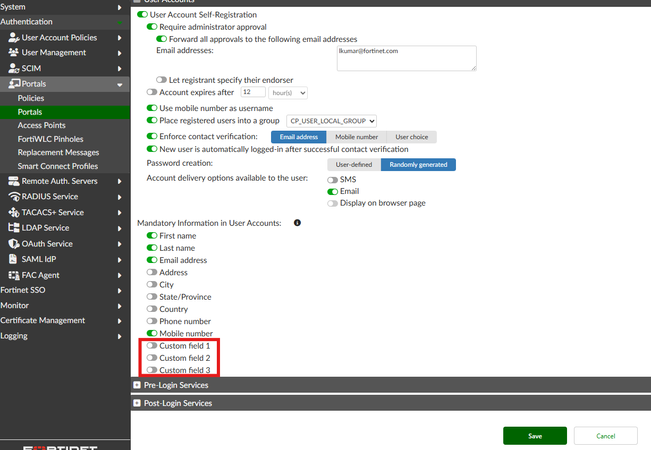
Task: Enable Custom field 2 toggle
Action: (x=152, y=357)
